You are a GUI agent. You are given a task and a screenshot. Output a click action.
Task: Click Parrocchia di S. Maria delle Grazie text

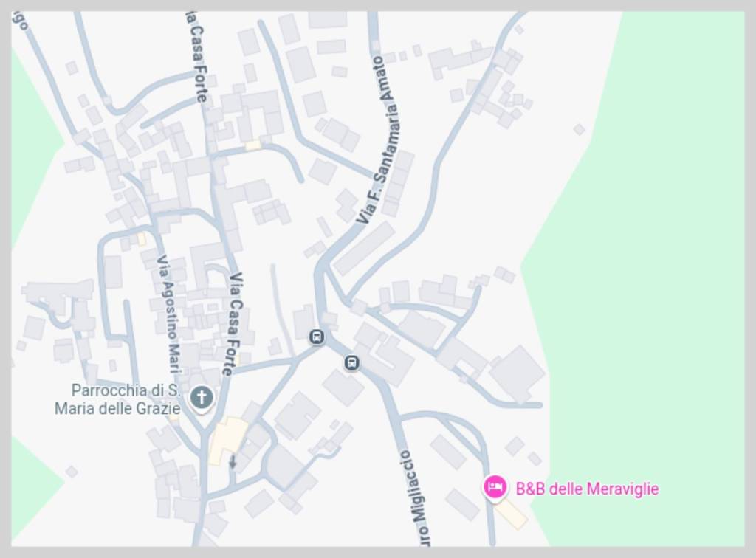pos(117,399)
